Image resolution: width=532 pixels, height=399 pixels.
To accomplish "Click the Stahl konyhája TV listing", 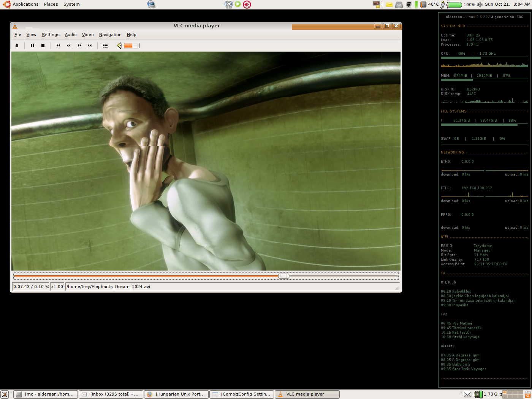I will tap(460, 337).
